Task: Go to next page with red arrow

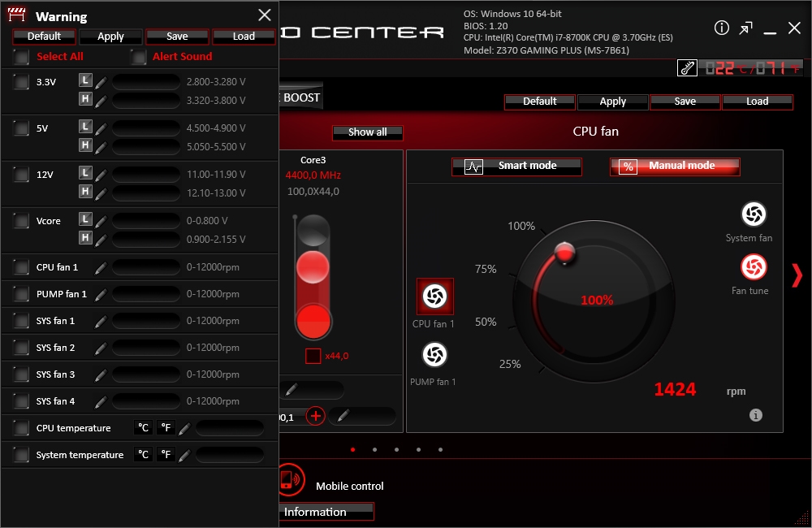Action: click(796, 275)
